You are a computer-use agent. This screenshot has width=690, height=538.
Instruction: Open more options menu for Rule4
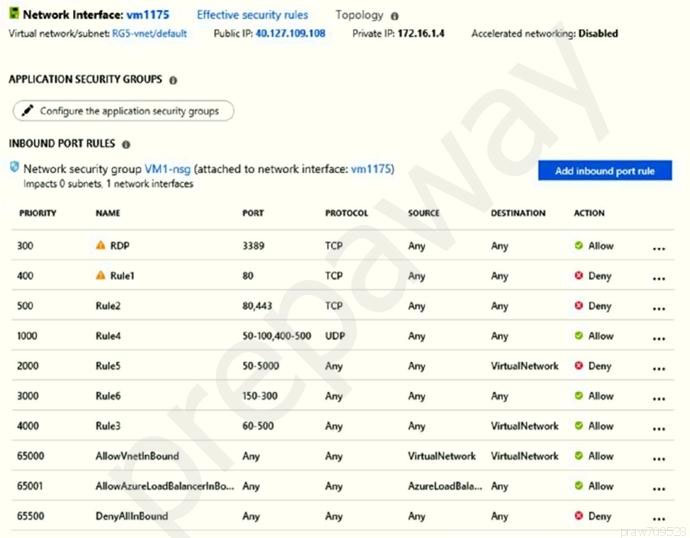[659, 339]
